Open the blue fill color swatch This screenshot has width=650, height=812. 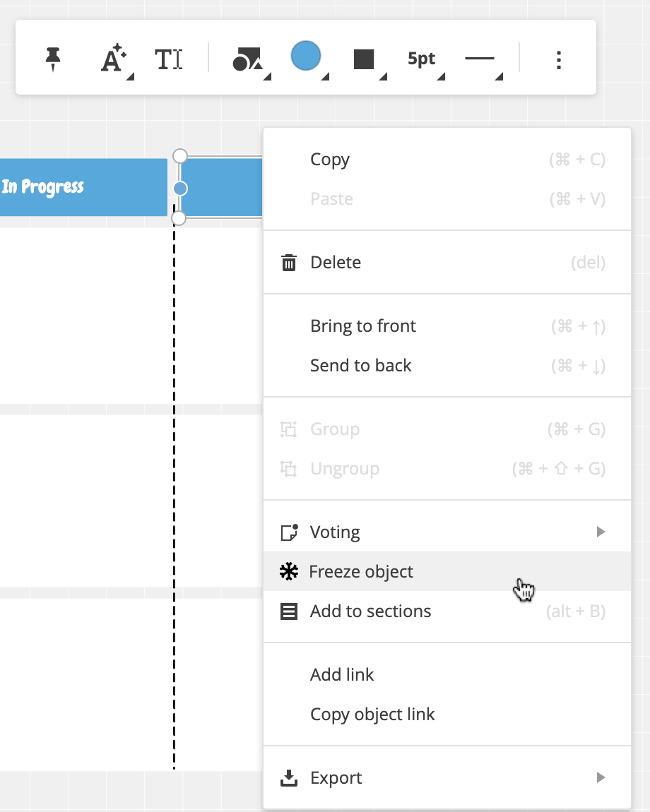[306, 56]
